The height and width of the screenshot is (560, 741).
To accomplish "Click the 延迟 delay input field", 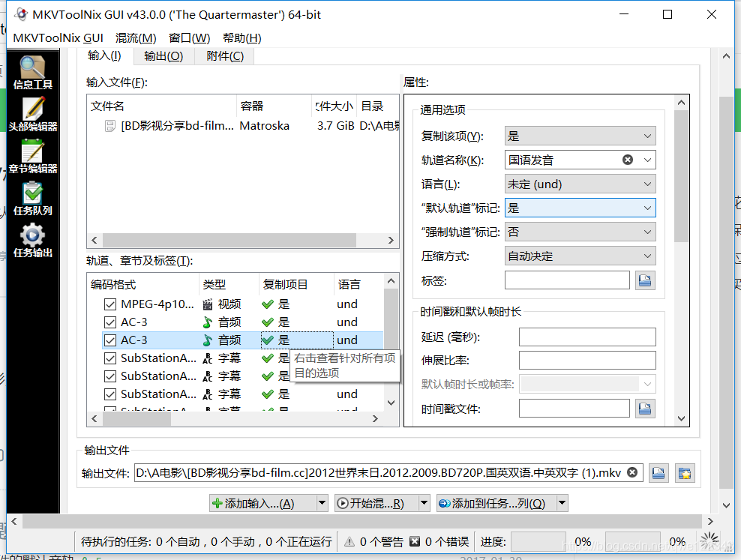I will [587, 337].
